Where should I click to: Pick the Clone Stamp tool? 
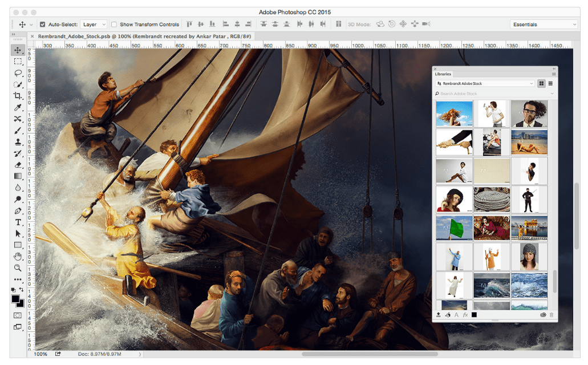(19, 141)
